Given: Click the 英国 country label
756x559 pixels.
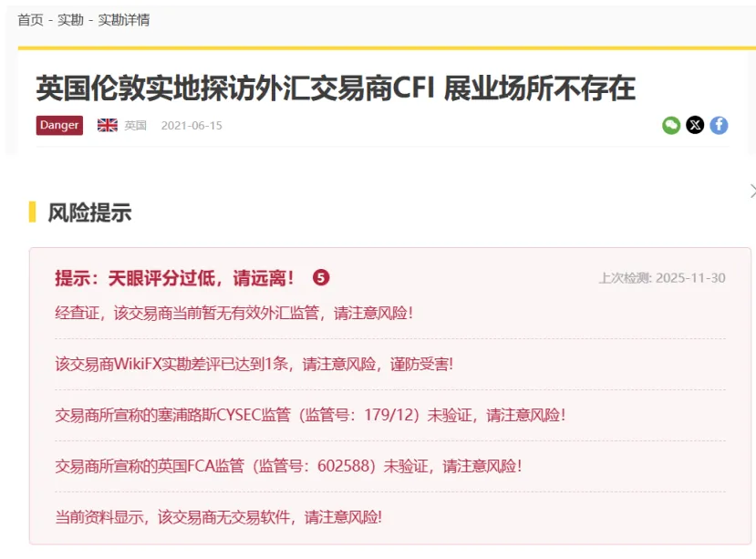Looking at the screenshot, I should pos(136,126).
